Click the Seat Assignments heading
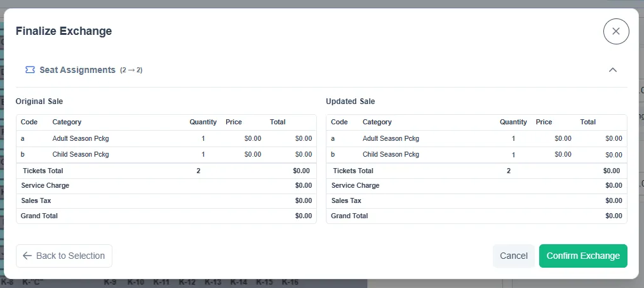Screen dimensions: 644x288 (x=77, y=70)
